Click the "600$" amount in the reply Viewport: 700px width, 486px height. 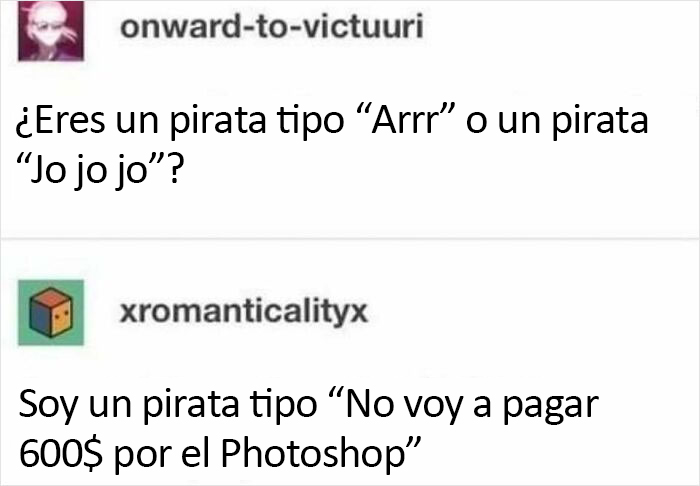tap(61, 453)
